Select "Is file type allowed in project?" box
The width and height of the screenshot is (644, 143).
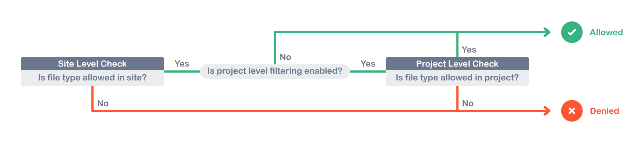tap(457, 78)
